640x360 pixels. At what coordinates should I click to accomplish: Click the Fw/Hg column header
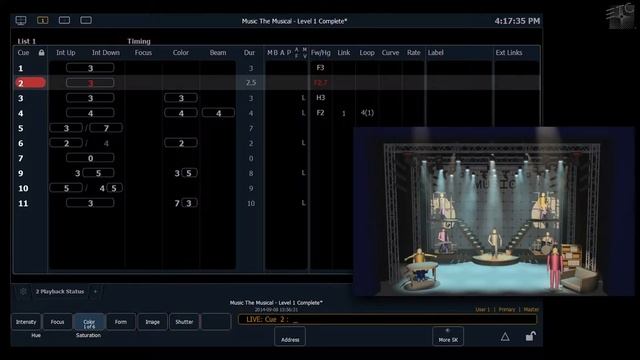click(x=320, y=53)
